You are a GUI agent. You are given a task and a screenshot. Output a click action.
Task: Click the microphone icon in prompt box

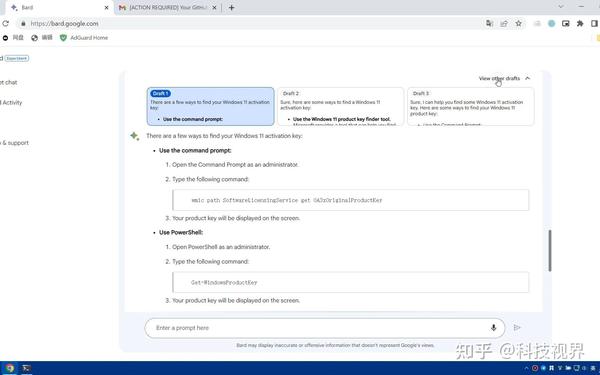coord(493,328)
